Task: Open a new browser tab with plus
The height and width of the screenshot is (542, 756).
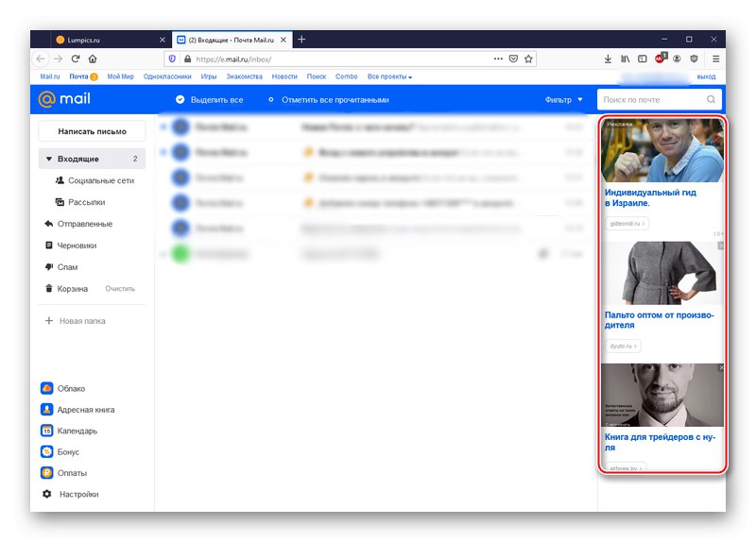Action: coord(301,40)
